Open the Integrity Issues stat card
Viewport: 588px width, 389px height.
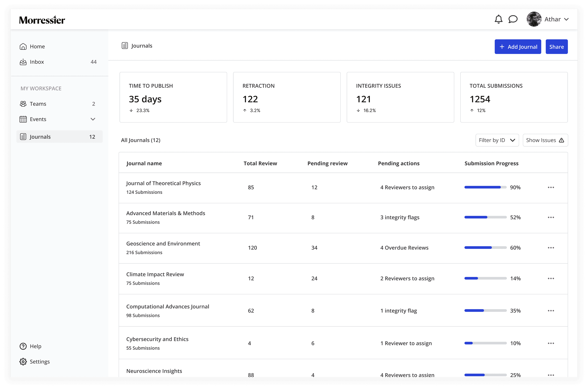coord(400,97)
